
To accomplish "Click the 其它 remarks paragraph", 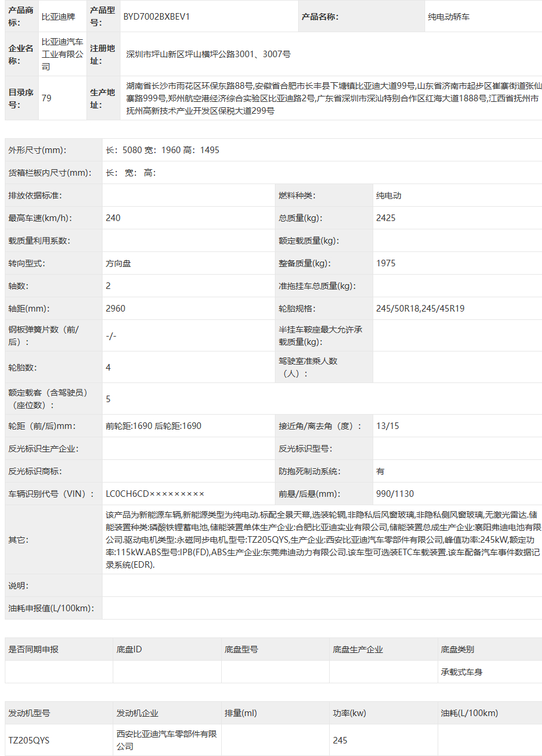I will click(x=323, y=540).
